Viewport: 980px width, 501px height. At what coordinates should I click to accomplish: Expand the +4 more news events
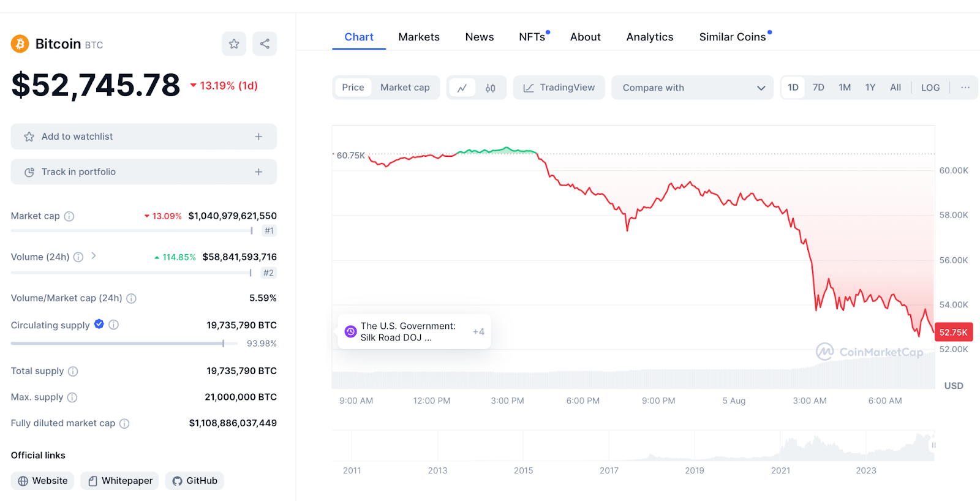pyautogui.click(x=478, y=331)
